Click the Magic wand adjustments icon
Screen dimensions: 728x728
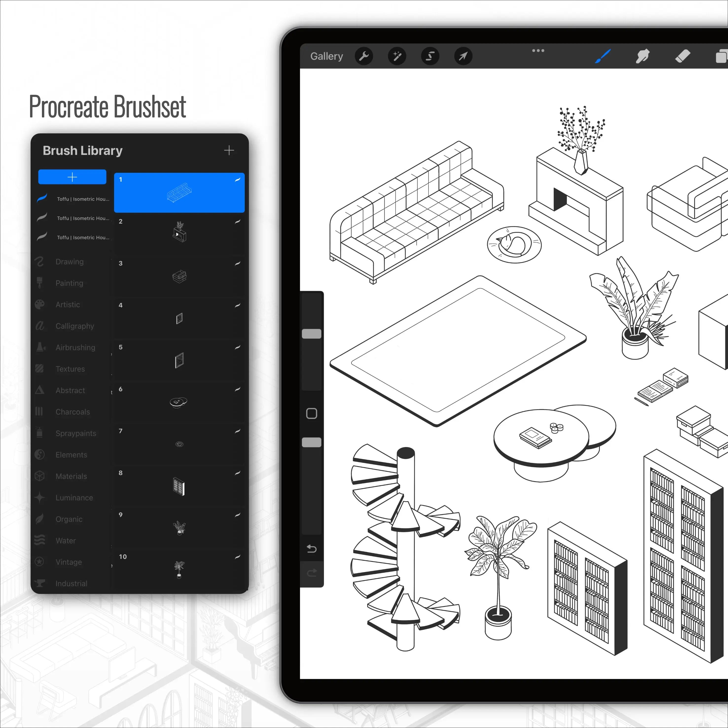[x=397, y=56]
